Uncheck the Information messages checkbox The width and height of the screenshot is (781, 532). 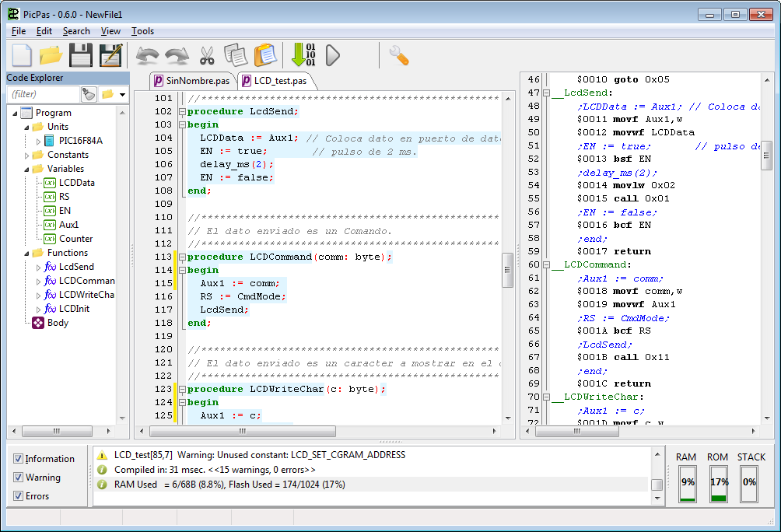(19, 459)
